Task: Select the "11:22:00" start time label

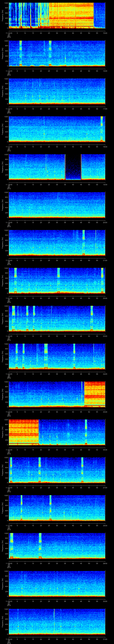Action: pos(9,336)
